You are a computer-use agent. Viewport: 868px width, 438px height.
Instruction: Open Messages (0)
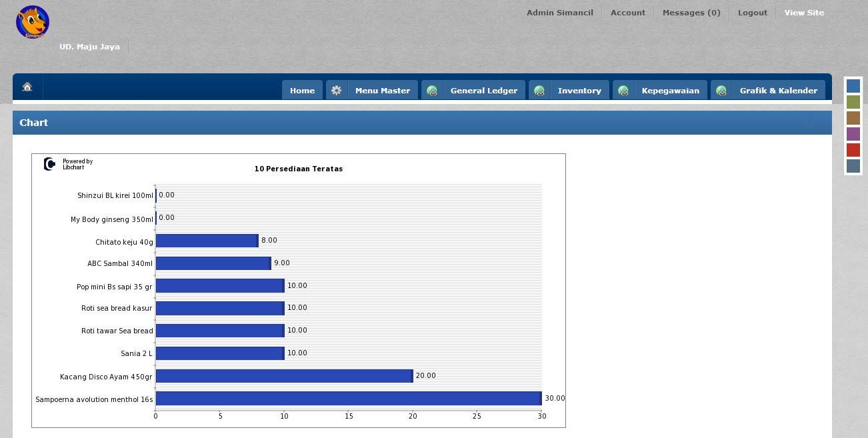tap(691, 12)
